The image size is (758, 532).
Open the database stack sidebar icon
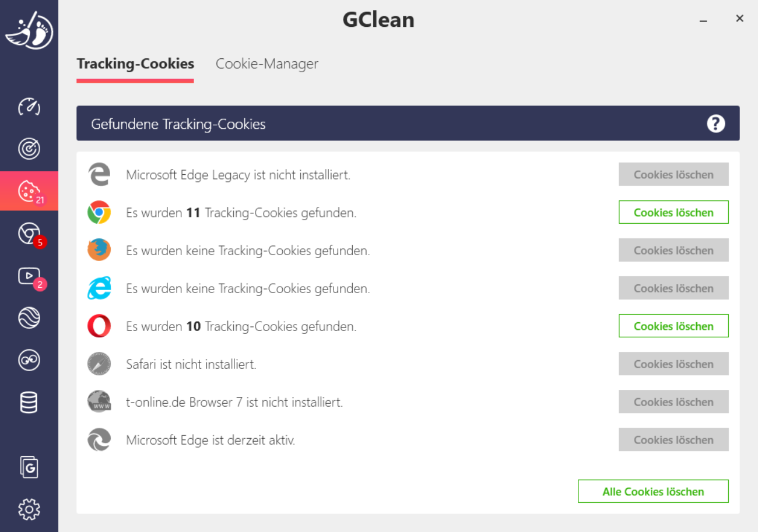point(29,403)
